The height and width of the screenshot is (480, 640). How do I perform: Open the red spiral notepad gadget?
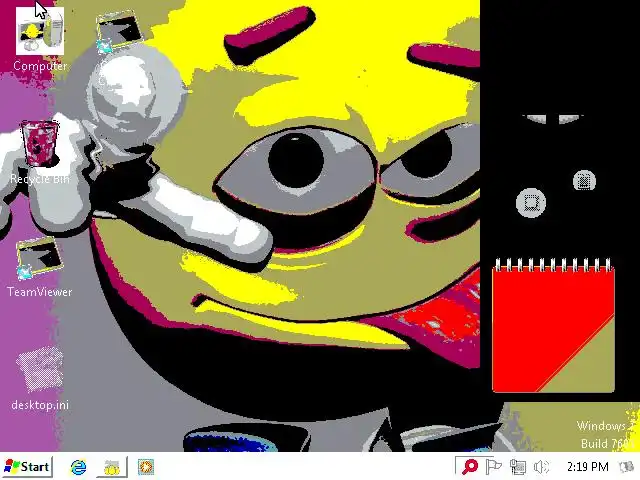click(553, 325)
